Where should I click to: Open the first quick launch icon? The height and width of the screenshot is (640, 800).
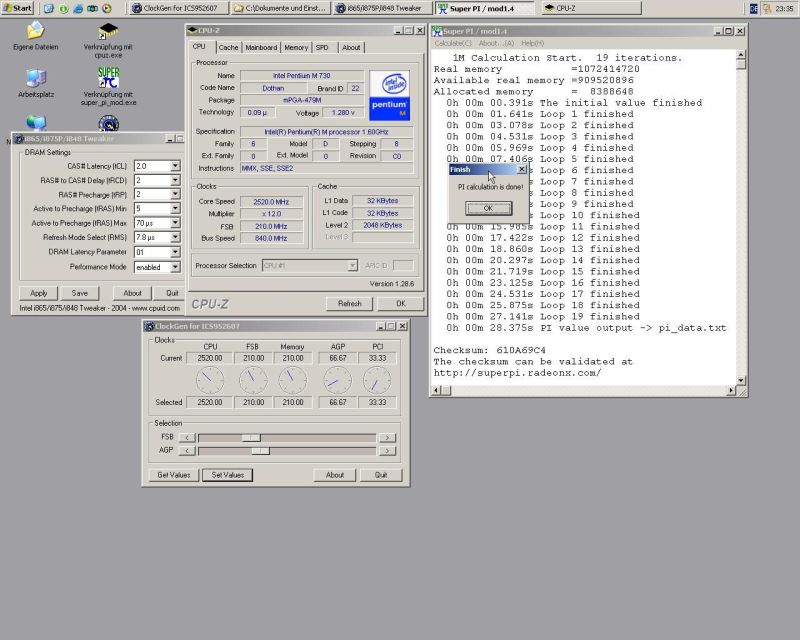[48, 8]
